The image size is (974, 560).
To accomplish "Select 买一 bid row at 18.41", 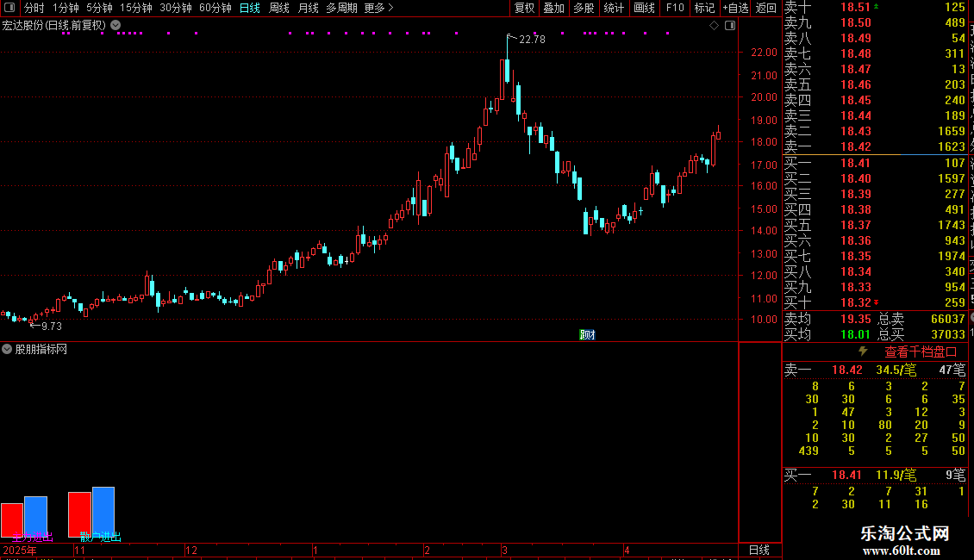I will [x=875, y=163].
